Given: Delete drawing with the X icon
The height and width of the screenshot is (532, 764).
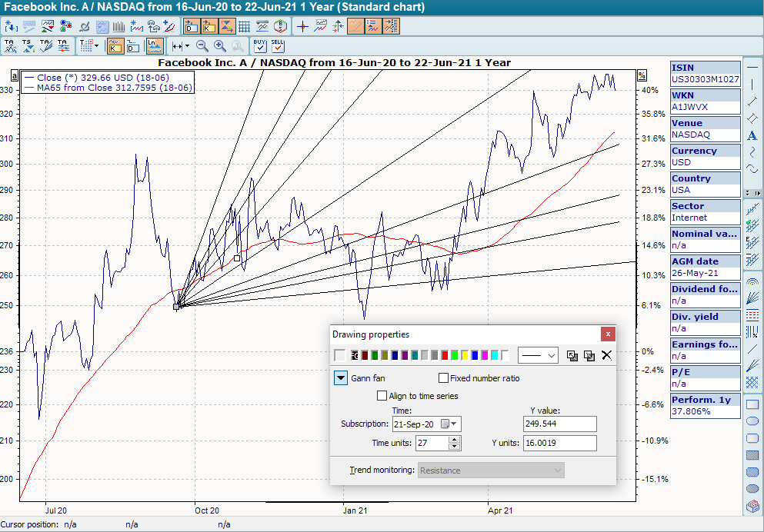Looking at the screenshot, I should 606,355.
